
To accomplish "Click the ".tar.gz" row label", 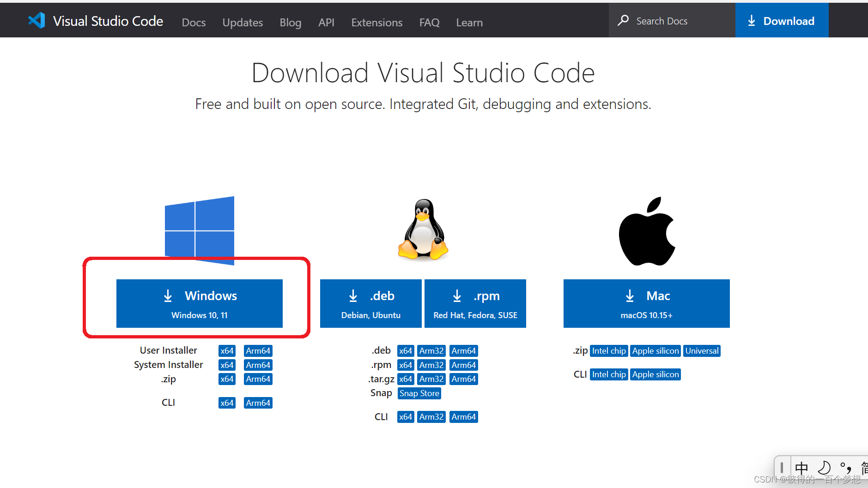I will [382, 379].
